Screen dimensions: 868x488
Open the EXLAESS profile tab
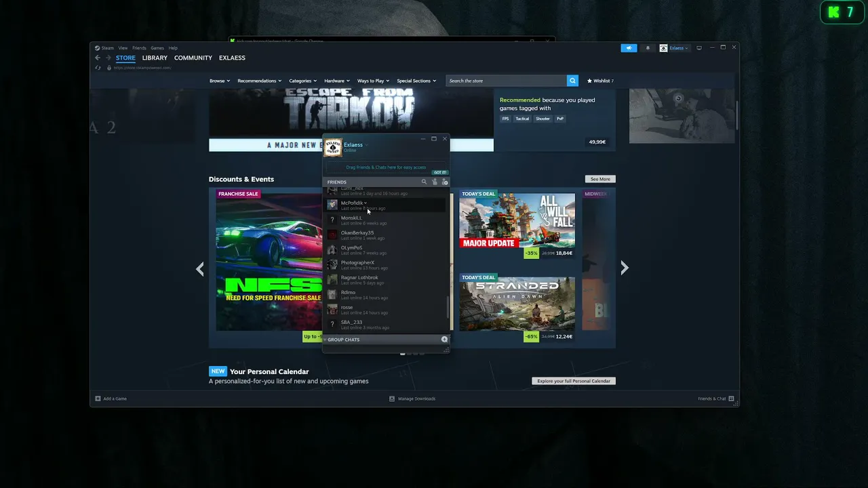point(232,58)
